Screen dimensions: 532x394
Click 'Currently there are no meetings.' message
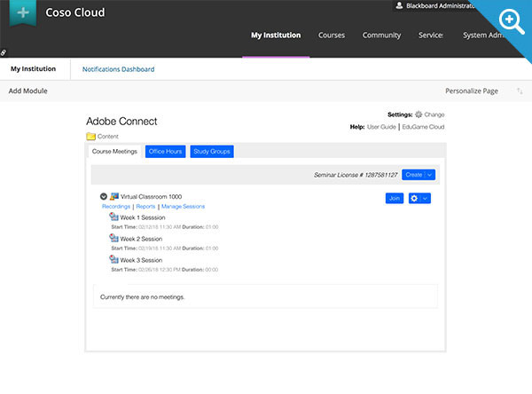tap(142, 297)
